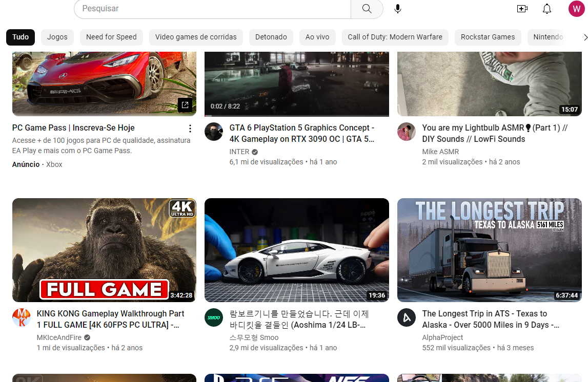The height and width of the screenshot is (382, 588).
Task: Open the create video icon
Action: pos(522,9)
